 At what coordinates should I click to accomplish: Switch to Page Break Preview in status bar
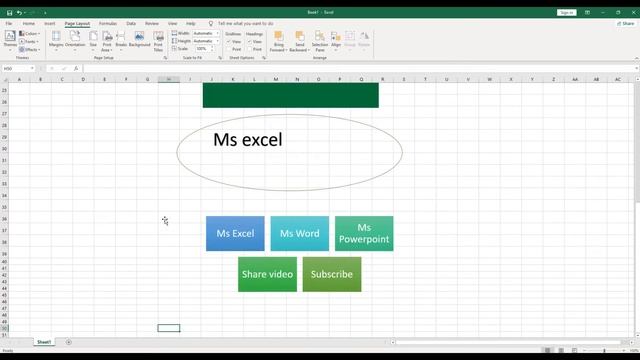click(x=574, y=351)
